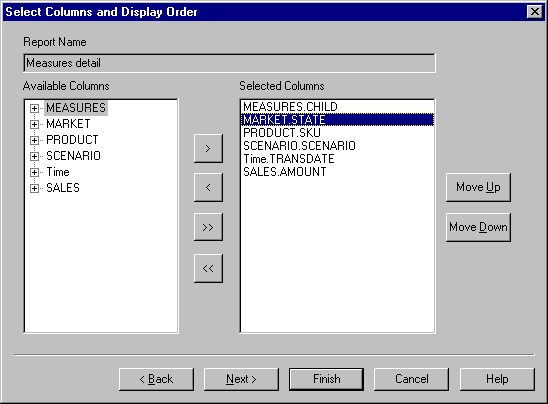Remove all columns with the << button
Viewport: 548px width, 404px height.
[x=208, y=268]
